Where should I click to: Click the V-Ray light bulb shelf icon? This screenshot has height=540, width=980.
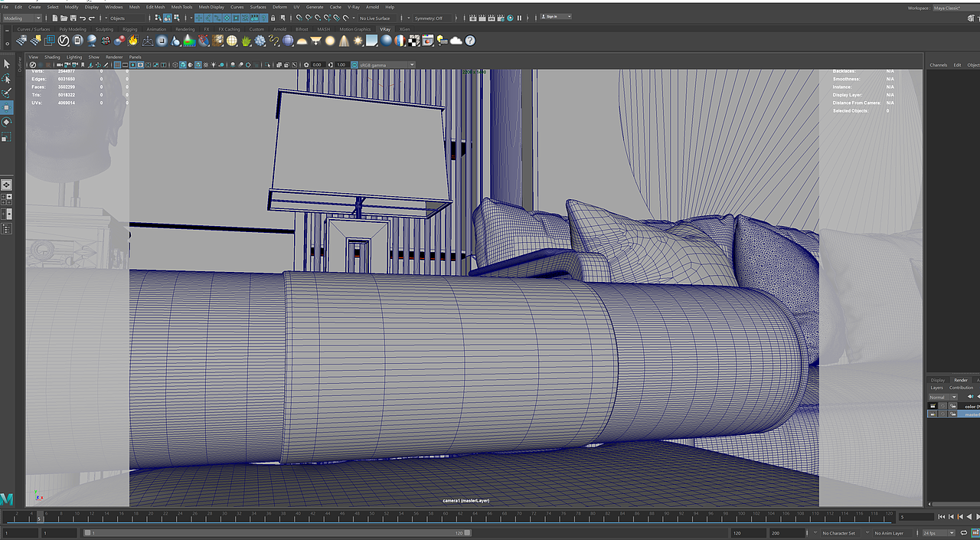(442, 40)
